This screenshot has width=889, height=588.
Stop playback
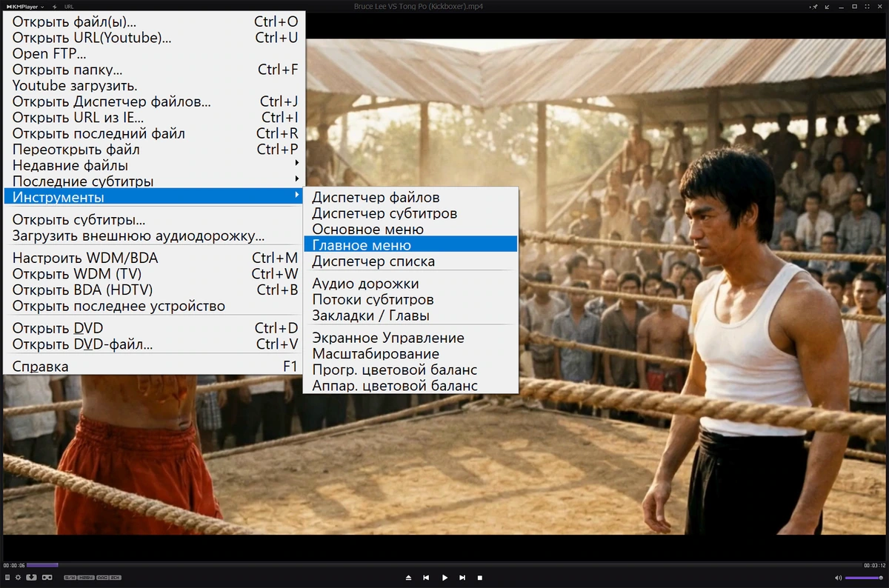coord(480,577)
